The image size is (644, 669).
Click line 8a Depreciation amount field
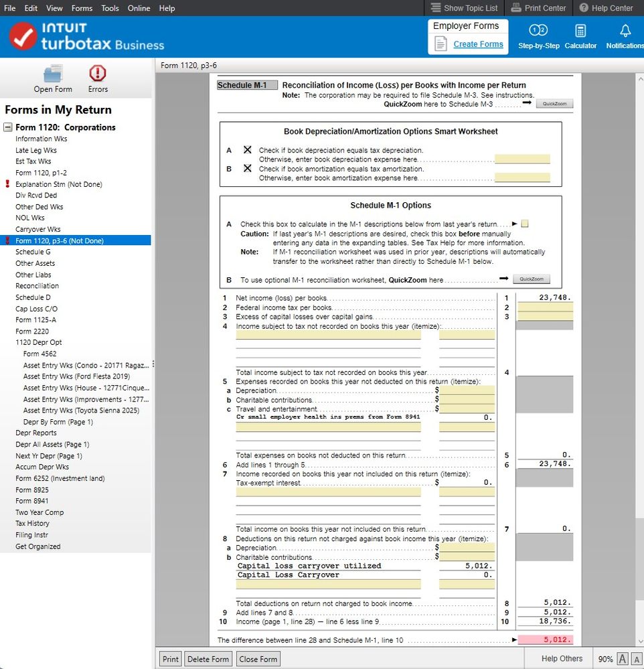[467, 547]
